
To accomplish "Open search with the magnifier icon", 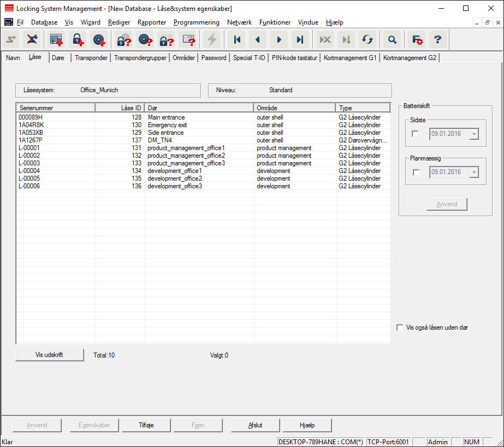I will coord(392,39).
